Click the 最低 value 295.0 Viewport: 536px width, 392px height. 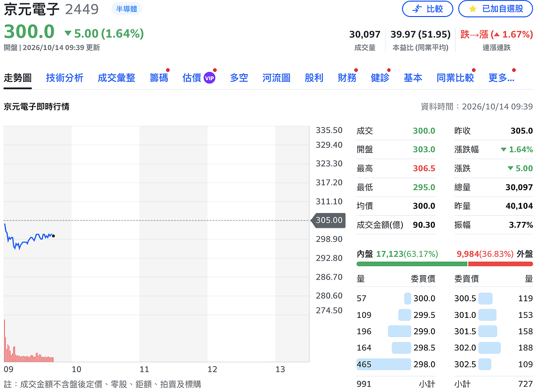tap(424, 187)
